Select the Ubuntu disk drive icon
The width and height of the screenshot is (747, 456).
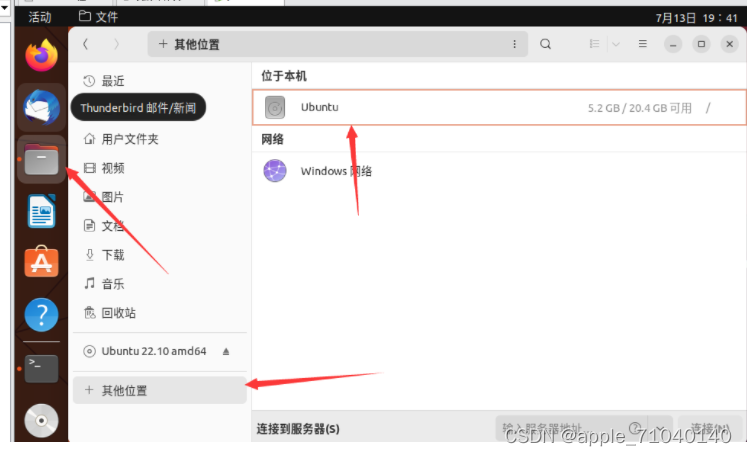pyautogui.click(x=275, y=108)
